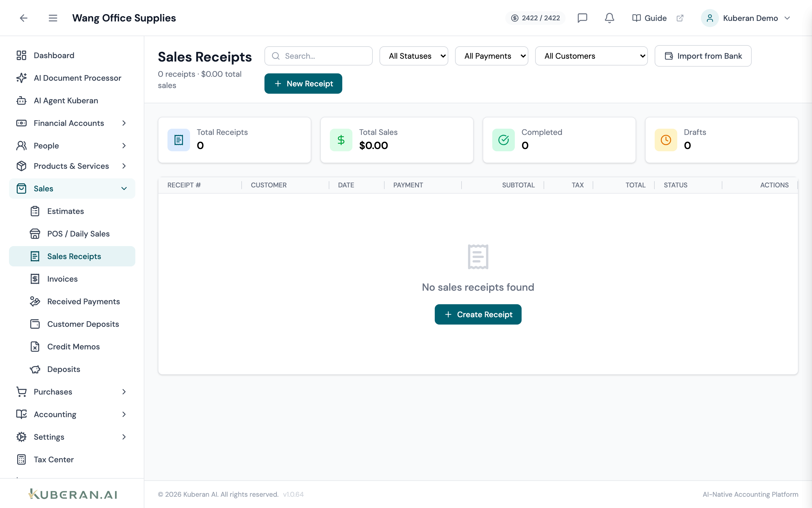Click the New Receipt button
812x508 pixels.
click(303, 83)
